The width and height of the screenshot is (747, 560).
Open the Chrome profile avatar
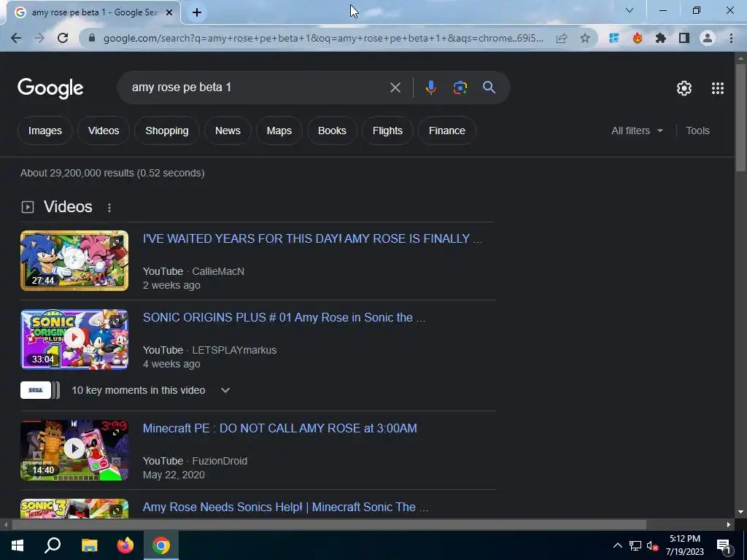(708, 38)
